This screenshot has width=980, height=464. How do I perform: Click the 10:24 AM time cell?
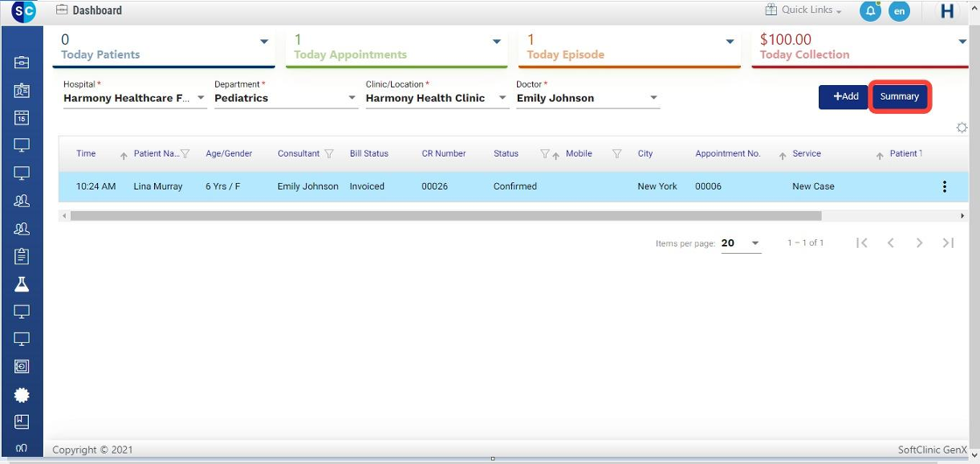95,186
